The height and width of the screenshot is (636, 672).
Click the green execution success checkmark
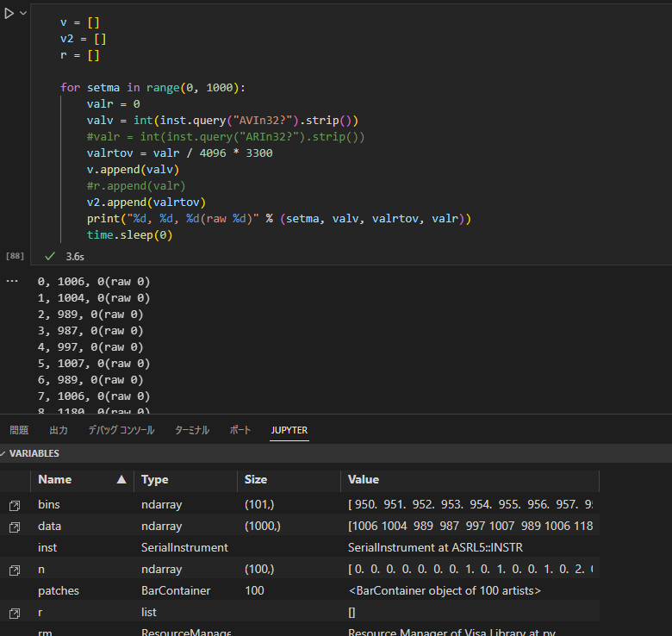50,256
